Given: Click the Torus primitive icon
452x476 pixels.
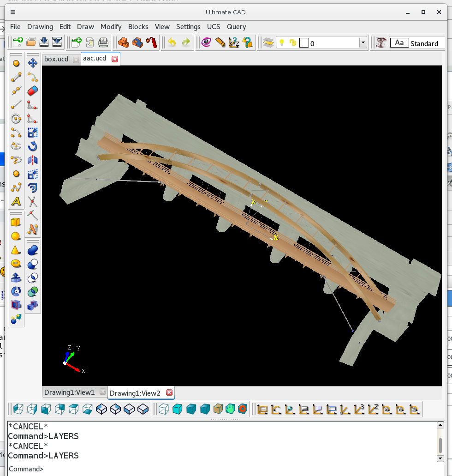Looking at the screenshot, I should pyautogui.click(x=16, y=264).
